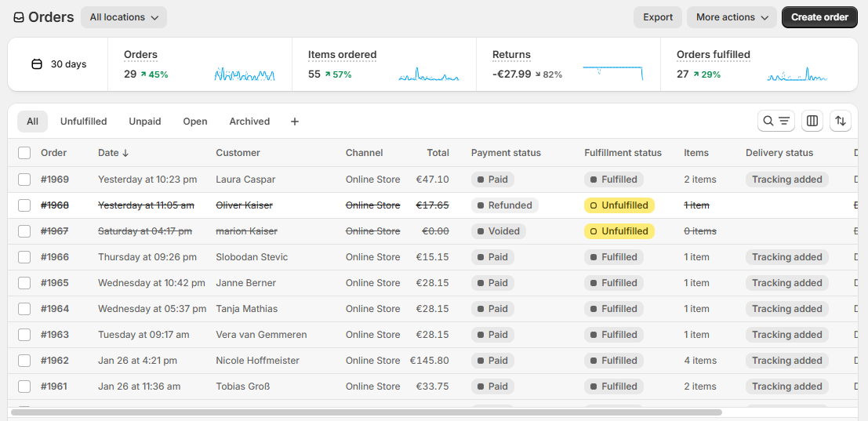Select checkbox for order #1964
The image size is (868, 421).
(x=24, y=309)
